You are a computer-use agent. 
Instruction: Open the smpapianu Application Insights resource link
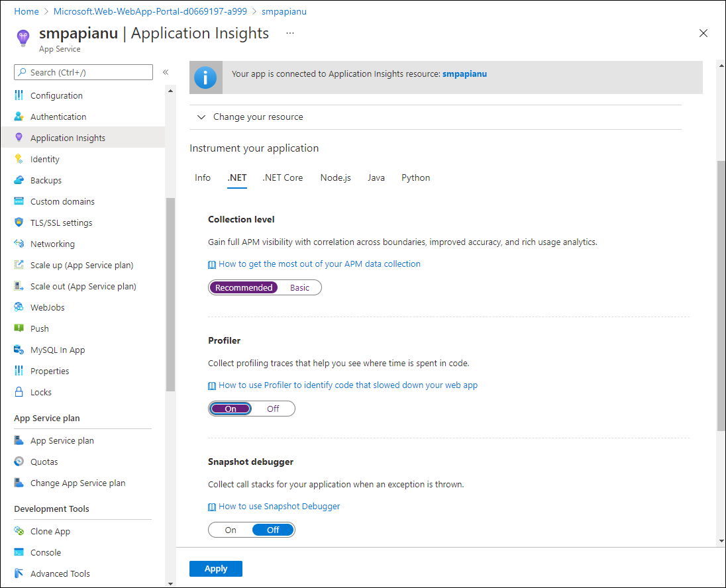(464, 73)
